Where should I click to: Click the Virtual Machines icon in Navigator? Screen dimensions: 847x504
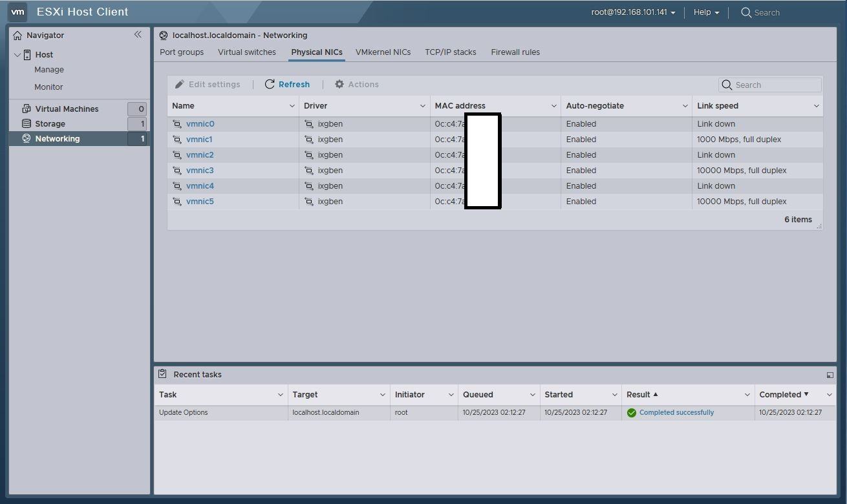[x=27, y=109]
